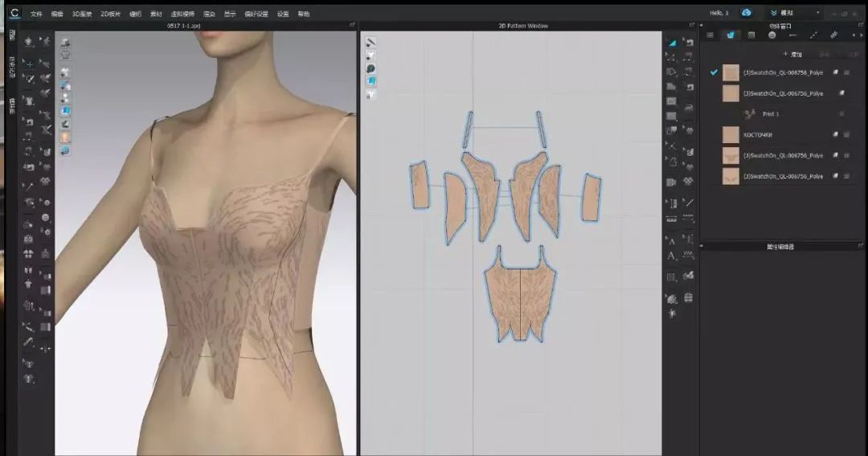Image resolution: width=868 pixels, height=456 pixels.
Task: Click the cloud icon beside Hello, 1
Action: point(747,13)
